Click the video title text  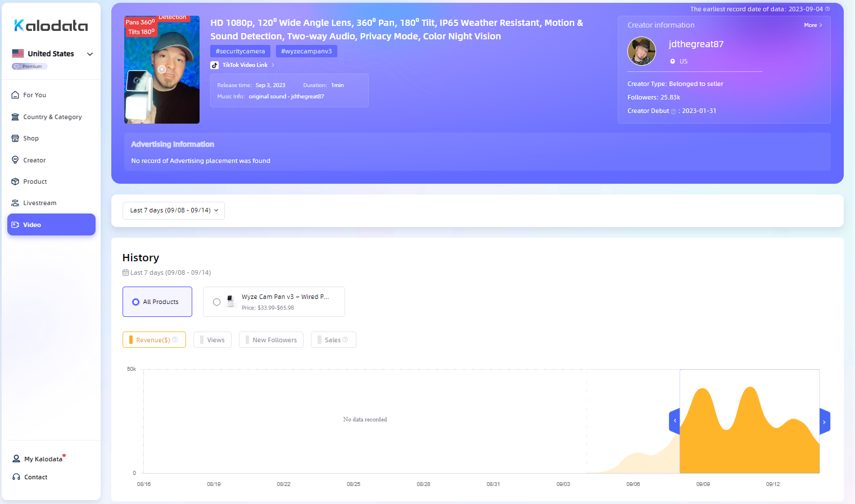tap(397, 29)
